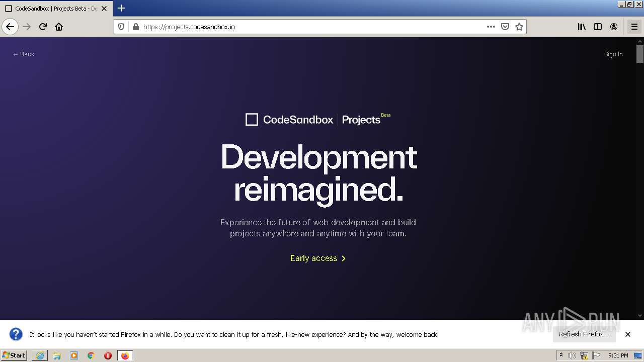Click the scrollbar down arrow
This screenshot has width=644, height=362.
pyautogui.click(x=640, y=315)
